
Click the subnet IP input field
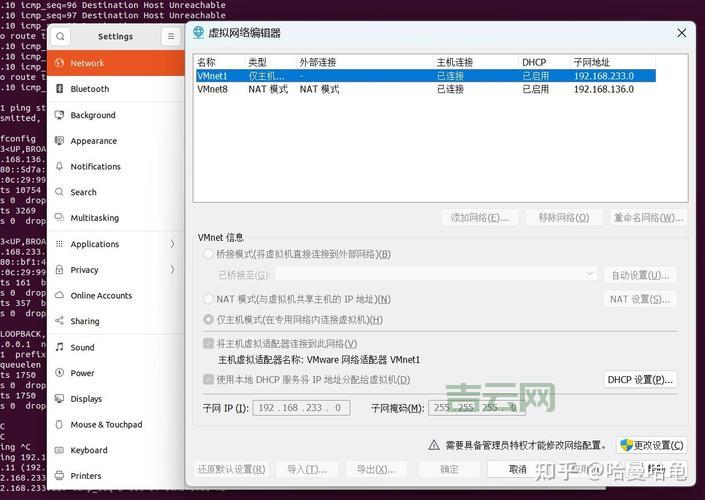point(300,408)
